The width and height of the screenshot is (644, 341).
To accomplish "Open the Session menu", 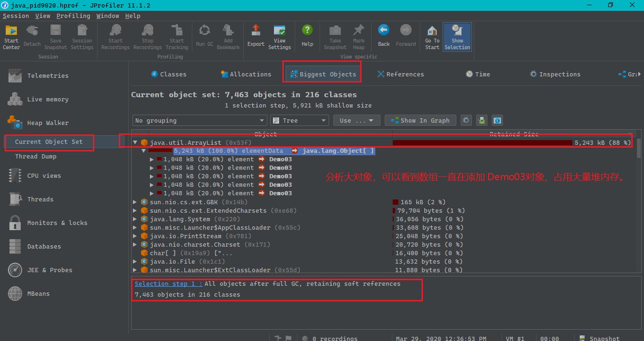I will coord(16,16).
